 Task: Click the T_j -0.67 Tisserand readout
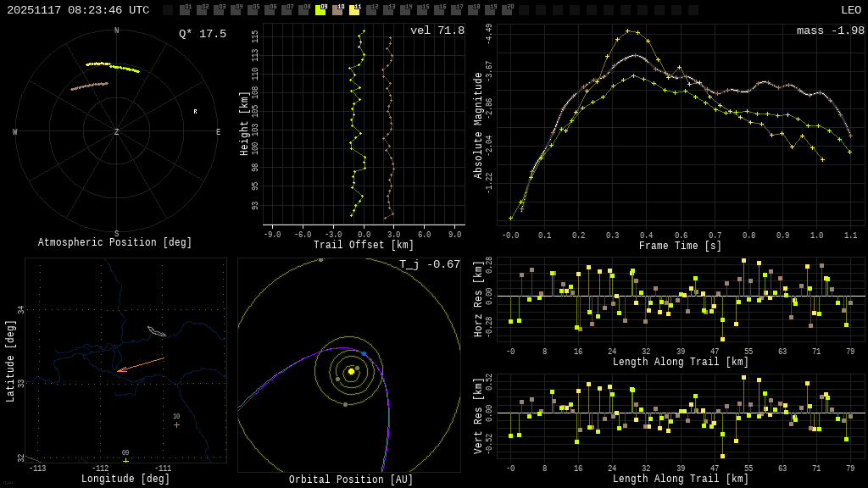430,265
